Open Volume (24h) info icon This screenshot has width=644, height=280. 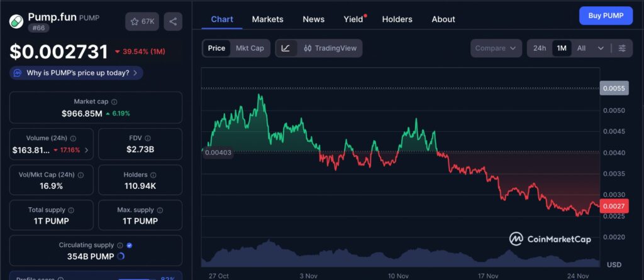pos(73,138)
